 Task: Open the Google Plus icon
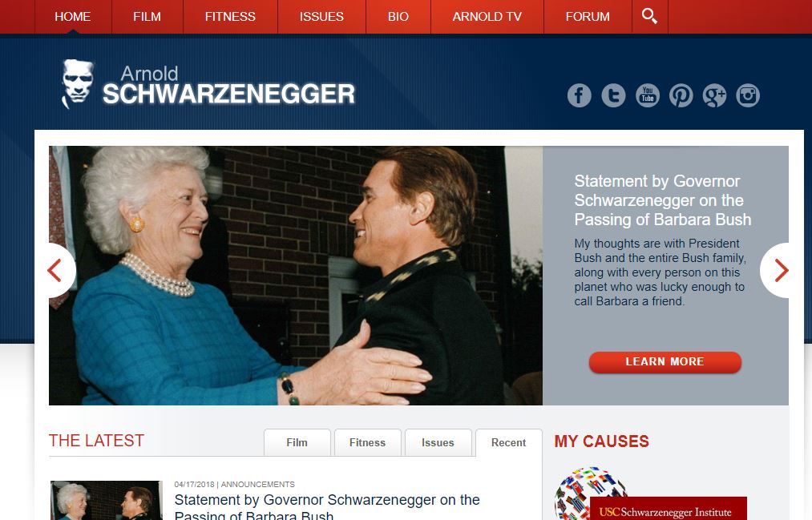pos(715,95)
